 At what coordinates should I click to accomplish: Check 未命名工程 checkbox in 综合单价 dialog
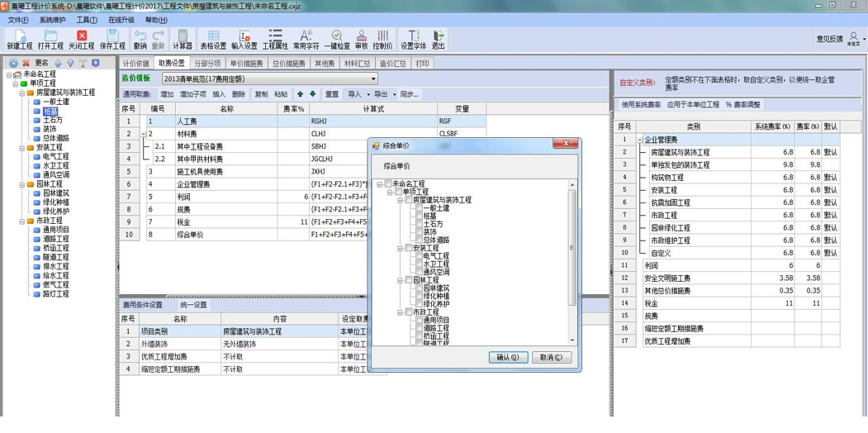coord(388,183)
